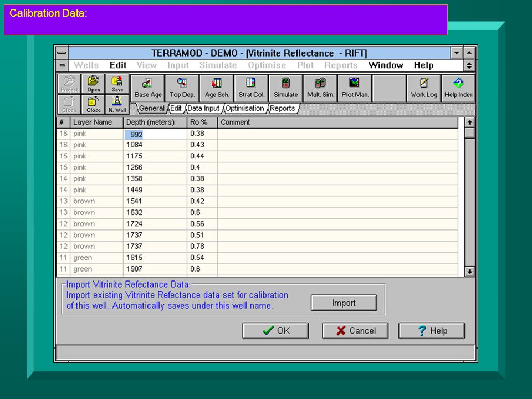Image resolution: width=532 pixels, height=399 pixels.
Task: Click the Ro % value 0.78
Action: [202, 246]
